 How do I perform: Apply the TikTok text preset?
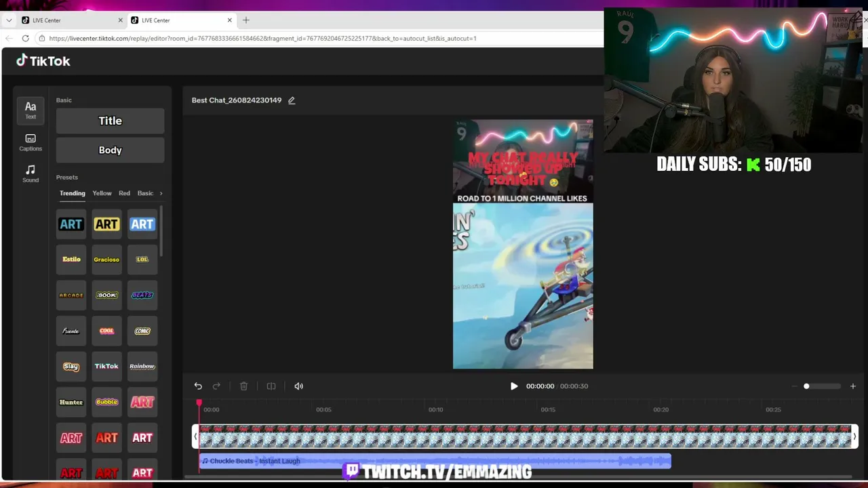tap(106, 367)
